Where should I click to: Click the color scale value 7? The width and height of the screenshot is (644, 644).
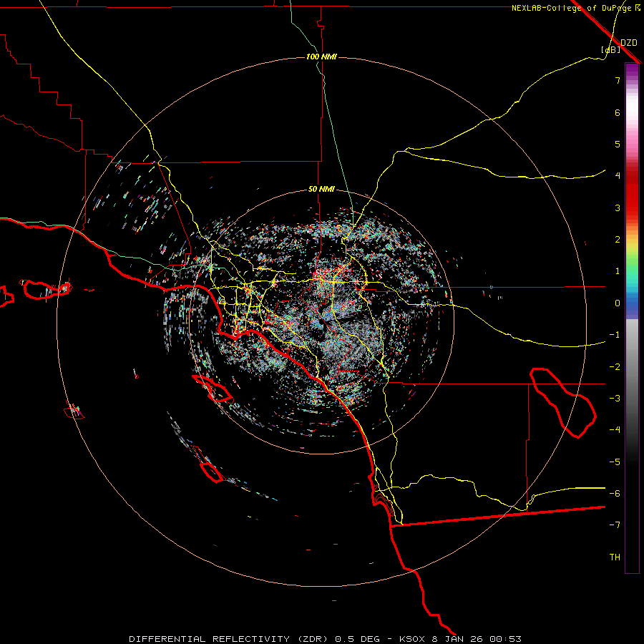pyautogui.click(x=618, y=80)
